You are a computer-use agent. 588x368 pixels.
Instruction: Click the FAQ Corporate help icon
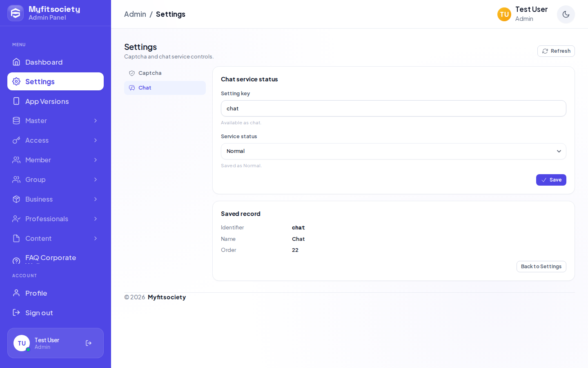(x=16, y=260)
